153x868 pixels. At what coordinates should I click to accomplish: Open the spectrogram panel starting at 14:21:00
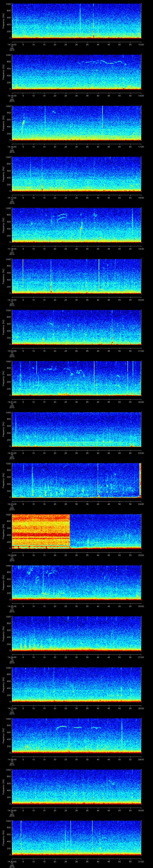pos(76,378)
